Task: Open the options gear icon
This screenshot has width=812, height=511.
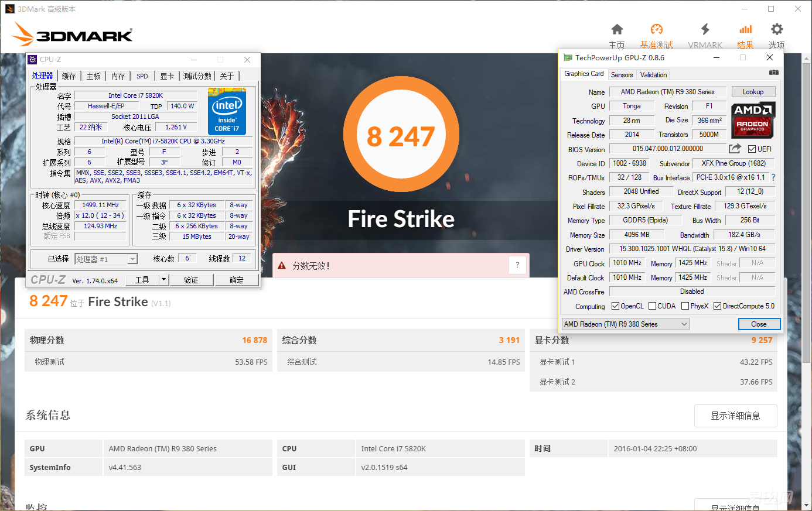Action: point(777,29)
